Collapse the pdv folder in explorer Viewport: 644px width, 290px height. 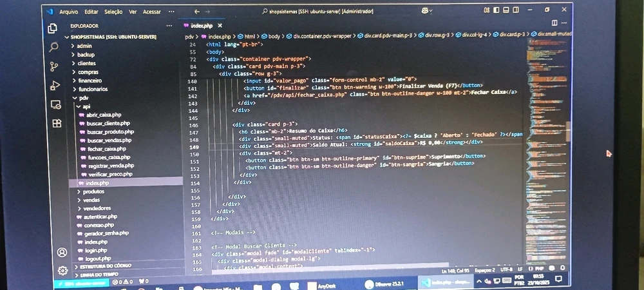[x=84, y=97]
